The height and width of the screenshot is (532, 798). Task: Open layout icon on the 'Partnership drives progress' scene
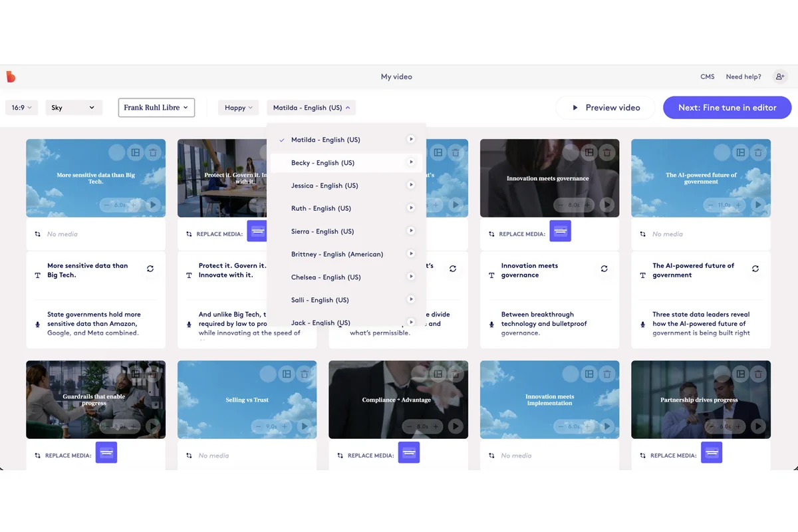coord(740,374)
